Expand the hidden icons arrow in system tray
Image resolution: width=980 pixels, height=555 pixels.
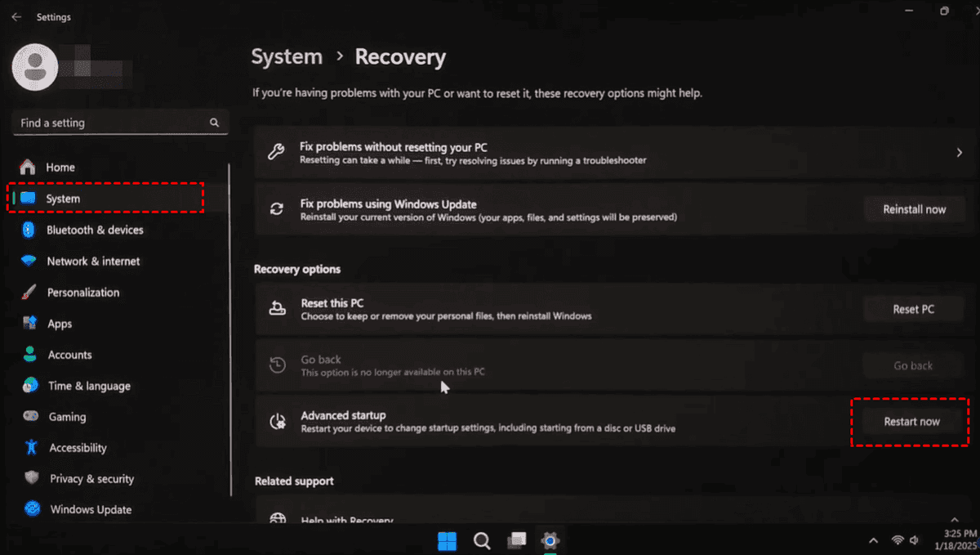[873, 540]
